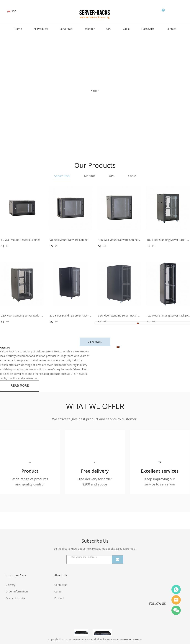Click the READ MORE button

[19, 386]
